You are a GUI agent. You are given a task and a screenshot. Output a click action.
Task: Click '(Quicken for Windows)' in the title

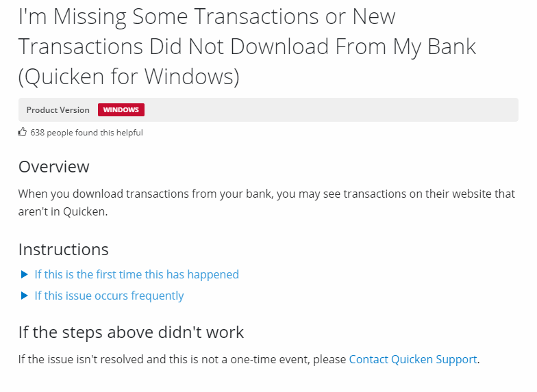(x=129, y=77)
